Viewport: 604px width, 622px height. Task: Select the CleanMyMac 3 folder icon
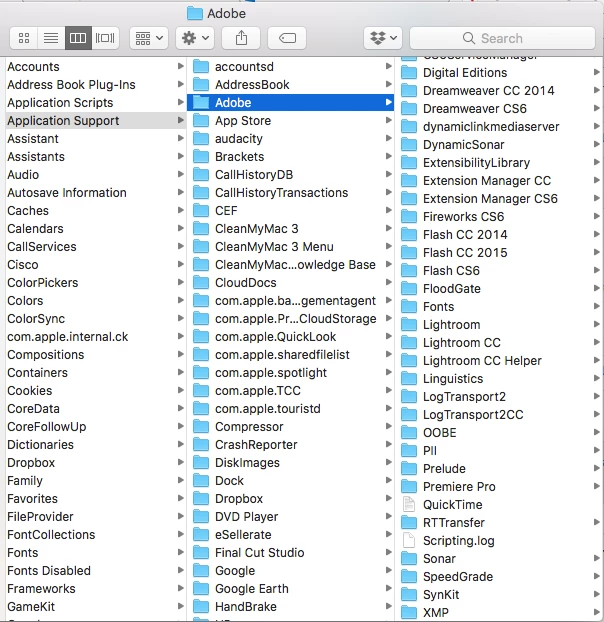point(201,228)
